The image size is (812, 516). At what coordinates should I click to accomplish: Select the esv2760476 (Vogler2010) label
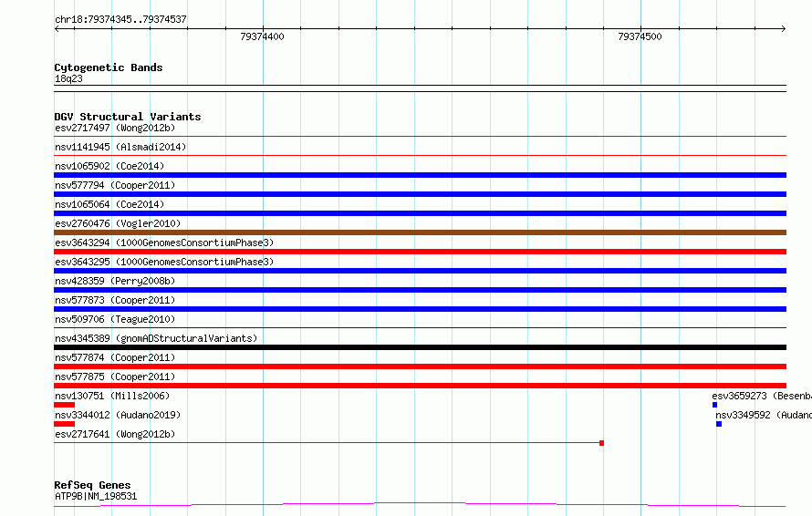pos(118,223)
